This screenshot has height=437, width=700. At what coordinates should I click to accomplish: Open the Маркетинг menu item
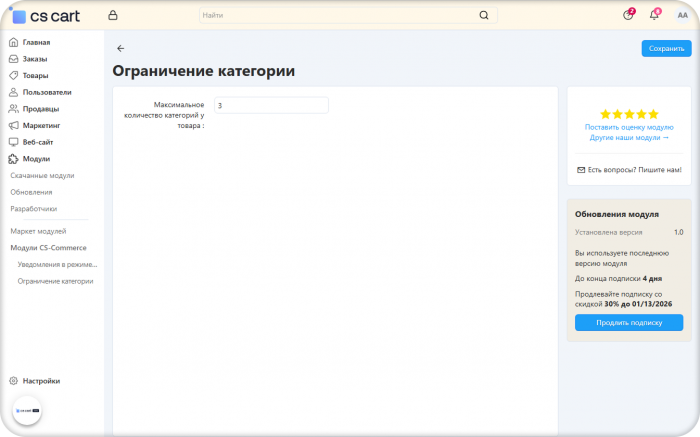pos(41,125)
